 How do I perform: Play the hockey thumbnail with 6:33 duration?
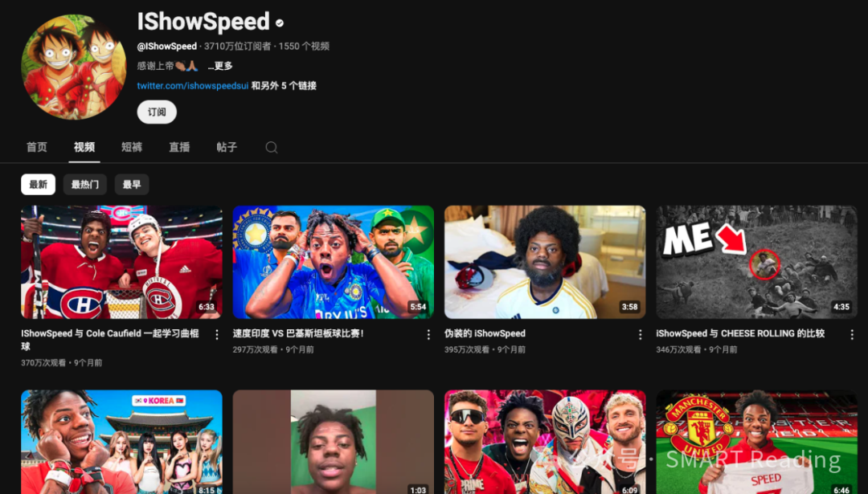122,262
